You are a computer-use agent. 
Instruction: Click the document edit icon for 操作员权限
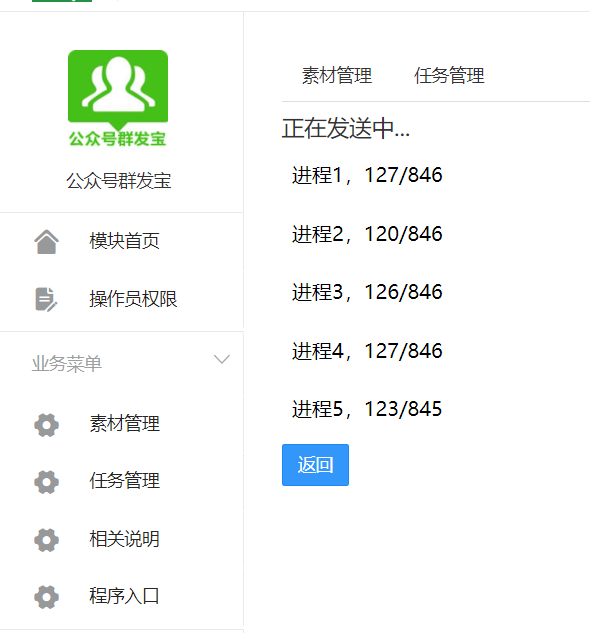coord(46,300)
